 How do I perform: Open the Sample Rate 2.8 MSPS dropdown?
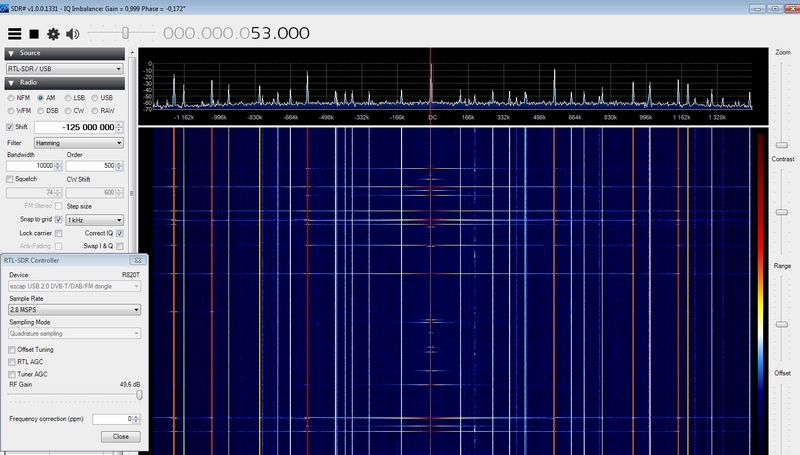74,310
